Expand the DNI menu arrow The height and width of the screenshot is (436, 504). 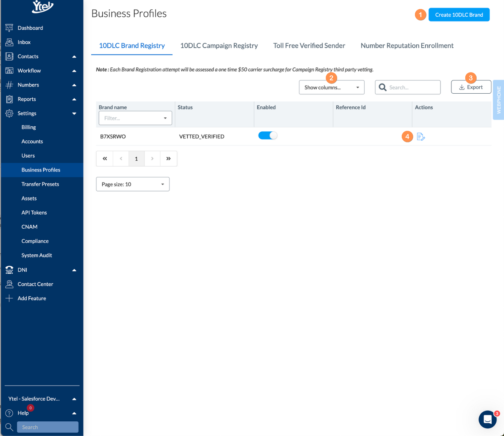pyautogui.click(x=74, y=270)
